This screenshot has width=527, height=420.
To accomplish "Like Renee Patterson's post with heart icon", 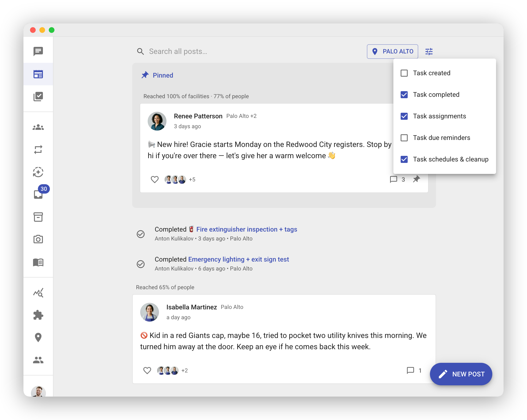I will (154, 180).
